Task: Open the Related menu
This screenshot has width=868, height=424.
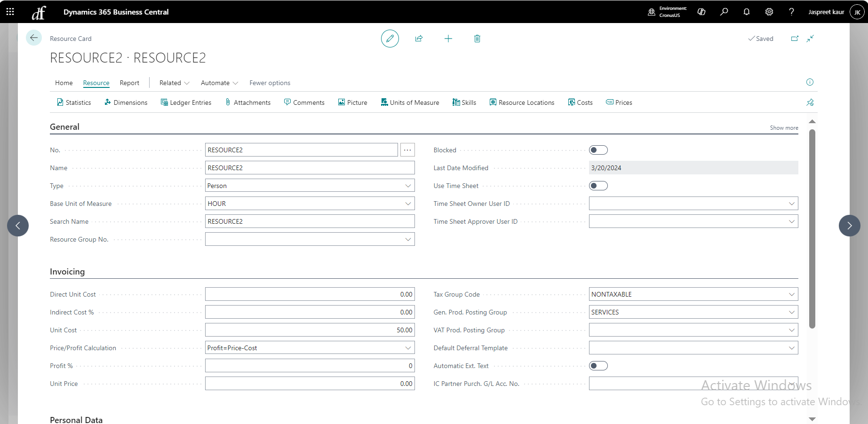Action: [x=174, y=83]
